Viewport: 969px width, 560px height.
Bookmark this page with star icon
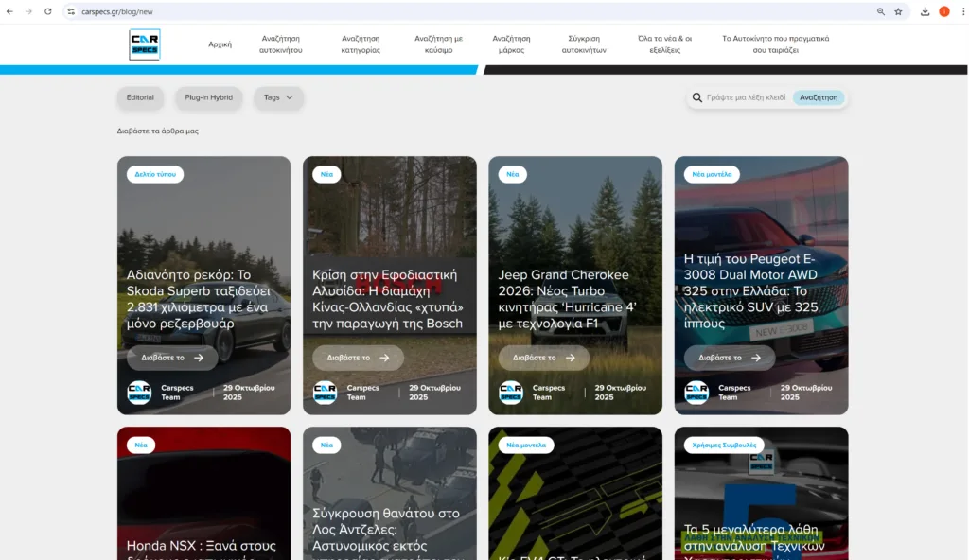coord(898,11)
